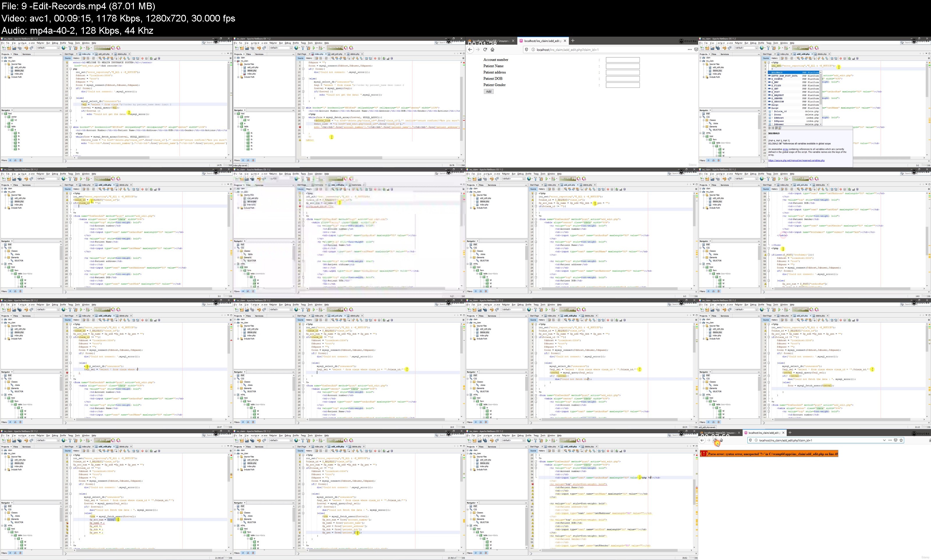The width and height of the screenshot is (931, 560).
Task: Switch to MariaDB tab in form browser frame
Action: click(492, 41)
